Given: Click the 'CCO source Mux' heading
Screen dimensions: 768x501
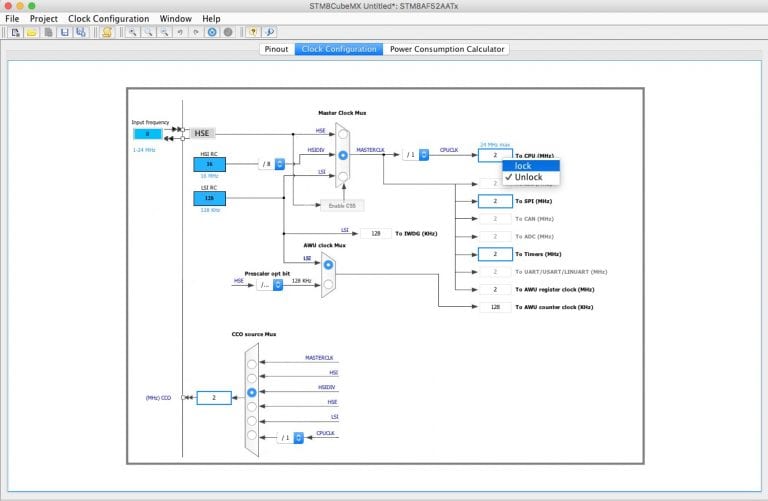Looking at the screenshot, I should (x=254, y=334).
